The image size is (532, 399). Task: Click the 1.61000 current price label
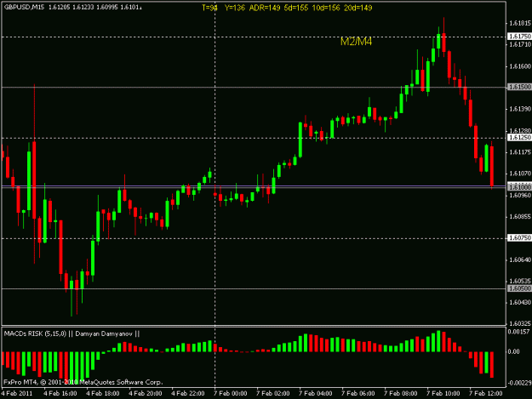click(519, 187)
